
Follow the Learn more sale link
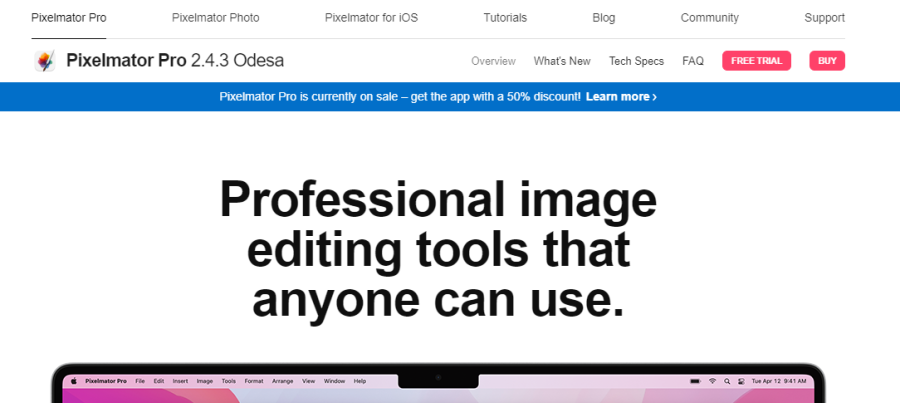click(621, 96)
